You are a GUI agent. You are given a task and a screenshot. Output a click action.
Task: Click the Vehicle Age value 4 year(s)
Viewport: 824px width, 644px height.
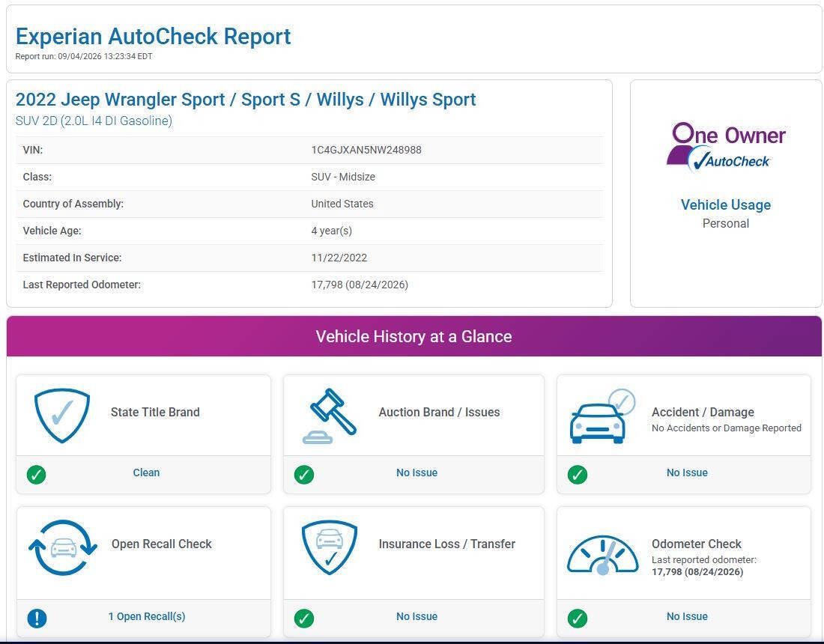coord(332,231)
